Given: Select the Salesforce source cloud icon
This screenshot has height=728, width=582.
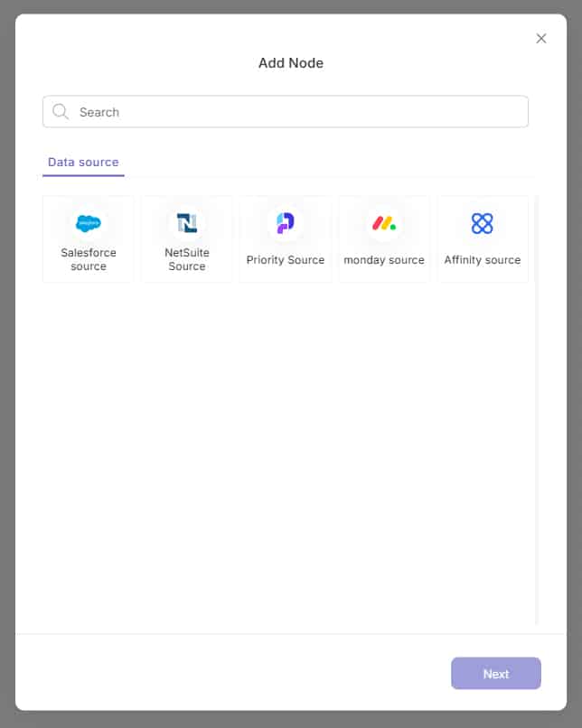Looking at the screenshot, I should pos(89,223).
